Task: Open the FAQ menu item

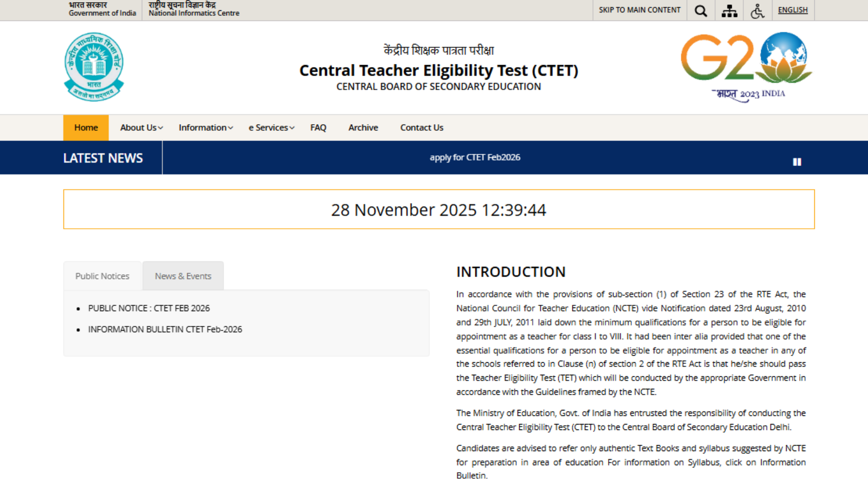Action: pos(318,128)
